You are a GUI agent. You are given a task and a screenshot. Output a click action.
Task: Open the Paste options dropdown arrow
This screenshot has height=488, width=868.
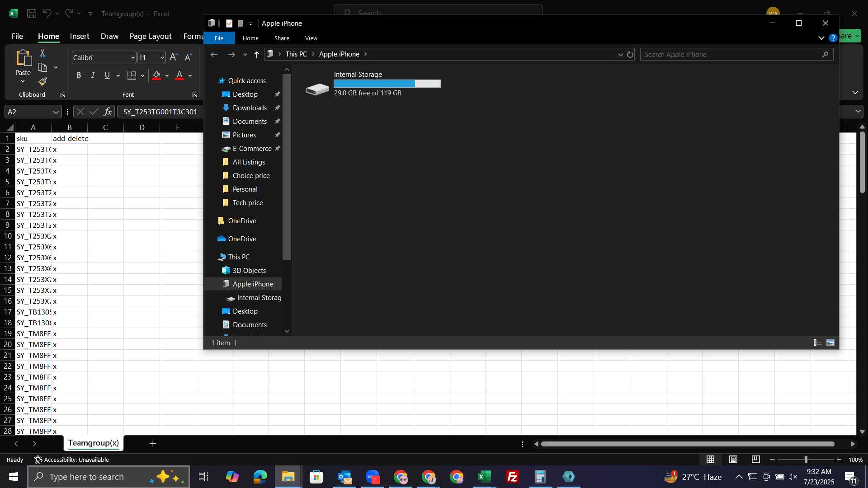point(23,81)
